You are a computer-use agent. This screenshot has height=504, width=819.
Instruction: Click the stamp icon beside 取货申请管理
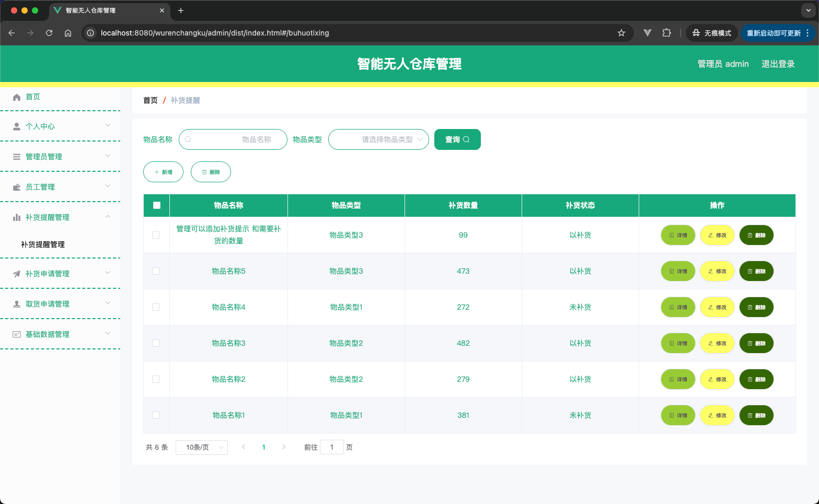17,304
